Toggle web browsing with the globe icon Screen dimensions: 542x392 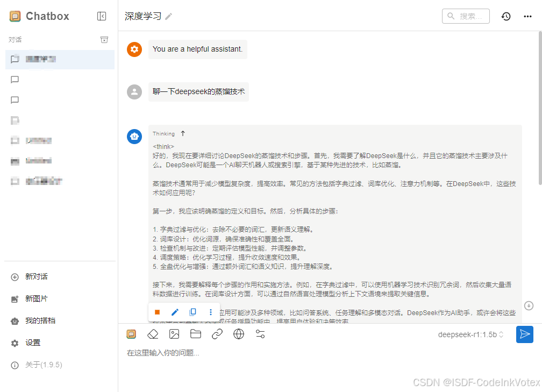coord(239,334)
